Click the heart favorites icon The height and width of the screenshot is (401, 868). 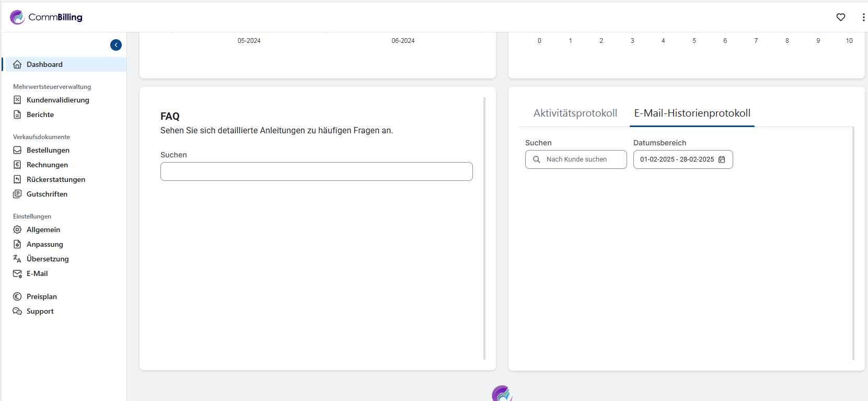[x=840, y=17]
